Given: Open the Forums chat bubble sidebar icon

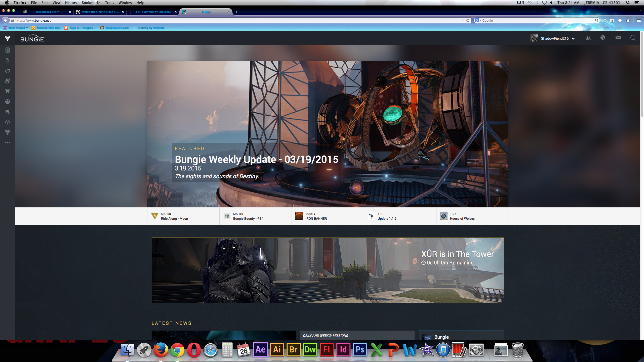Looking at the screenshot, I should 8,112.
